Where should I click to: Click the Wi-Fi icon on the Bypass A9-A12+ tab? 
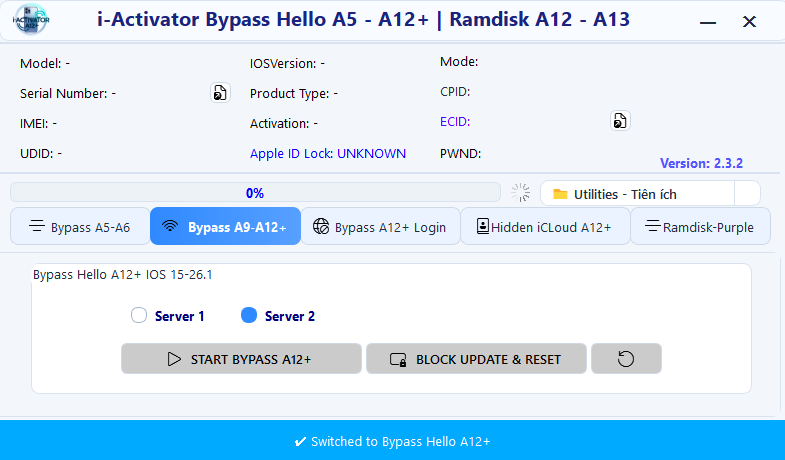pos(170,226)
